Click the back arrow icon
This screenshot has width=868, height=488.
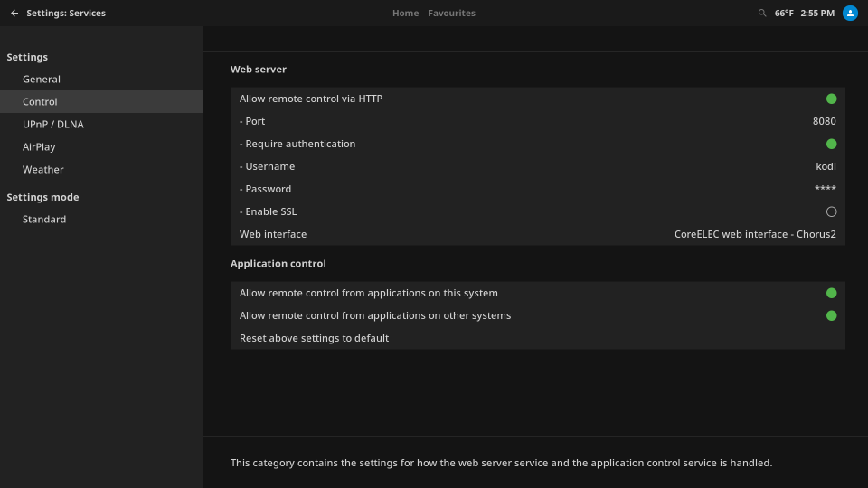[x=14, y=14]
